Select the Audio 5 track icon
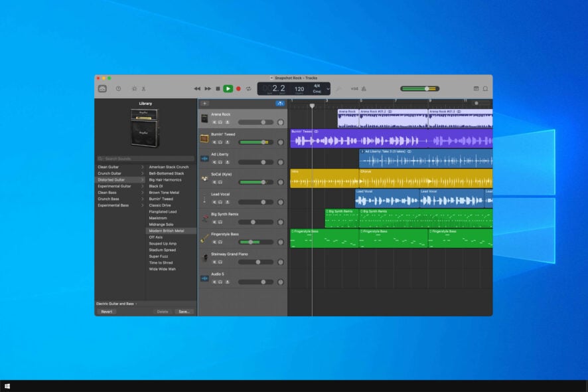The image size is (588, 392). tap(204, 278)
